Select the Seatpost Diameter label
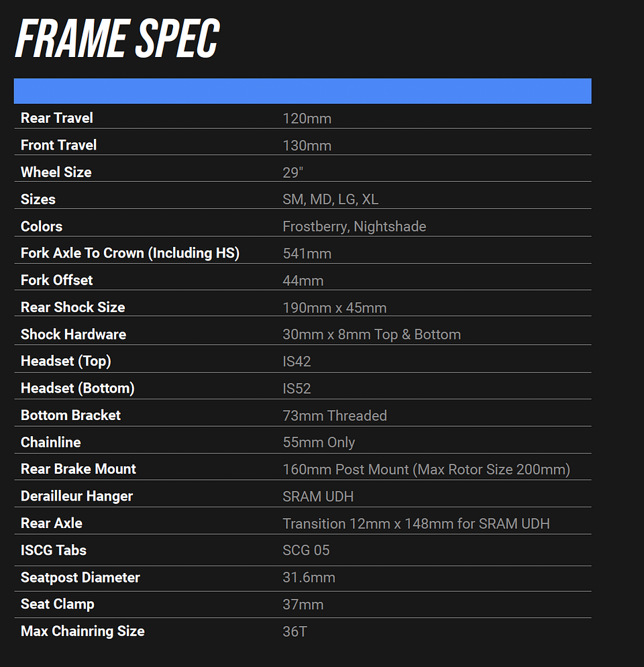Image resolution: width=644 pixels, height=667 pixels. 80,577
